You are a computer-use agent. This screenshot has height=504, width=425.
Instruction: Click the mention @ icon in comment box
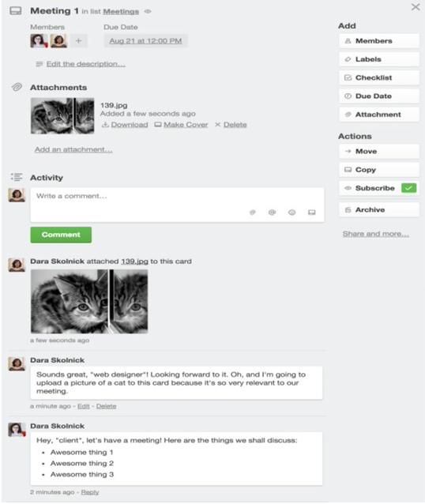[273, 213]
